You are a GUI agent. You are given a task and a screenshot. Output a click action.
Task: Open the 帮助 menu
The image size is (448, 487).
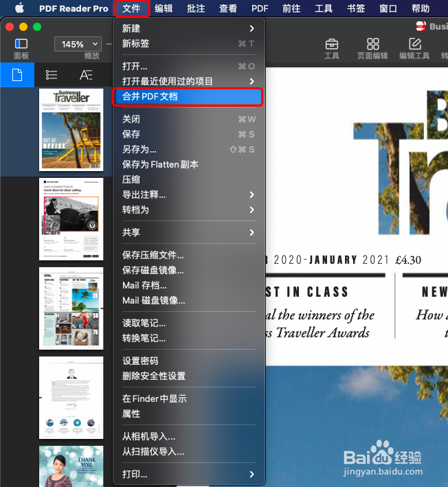click(x=421, y=8)
